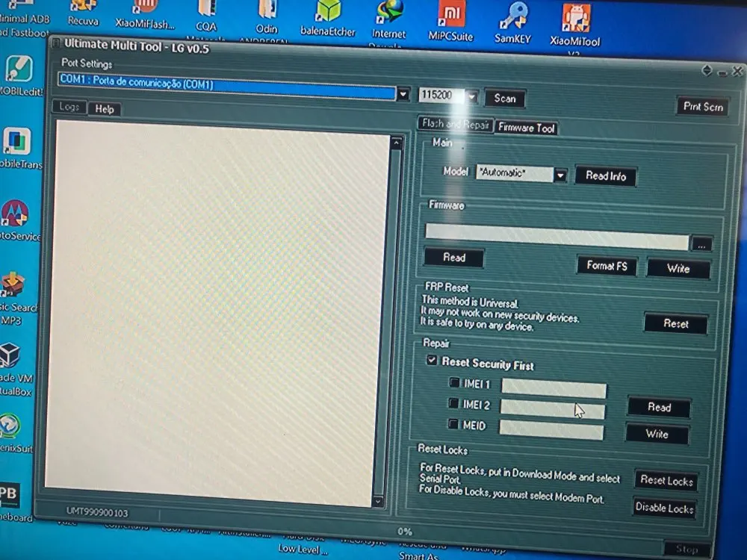Click the Prnt Scrn button
747x560 pixels.
pyautogui.click(x=703, y=107)
